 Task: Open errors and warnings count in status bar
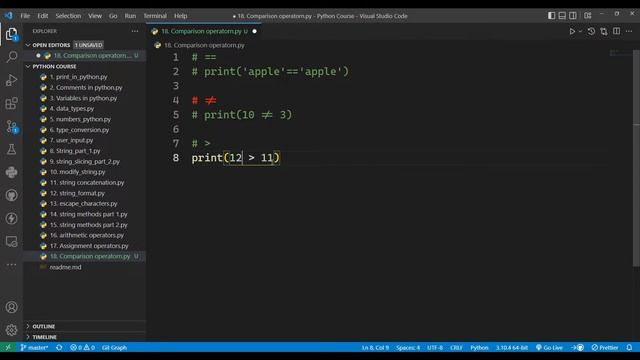coord(82,347)
